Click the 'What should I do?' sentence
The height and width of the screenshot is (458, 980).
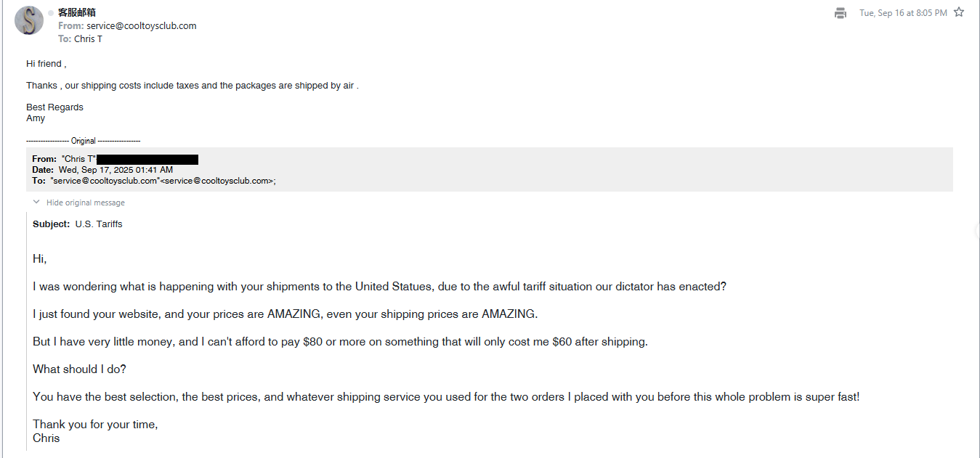[79, 369]
